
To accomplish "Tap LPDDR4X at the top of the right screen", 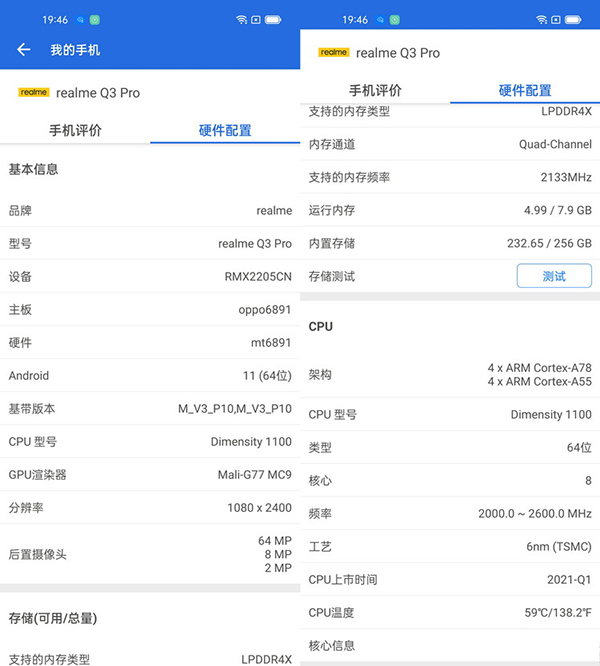I will click(x=566, y=111).
